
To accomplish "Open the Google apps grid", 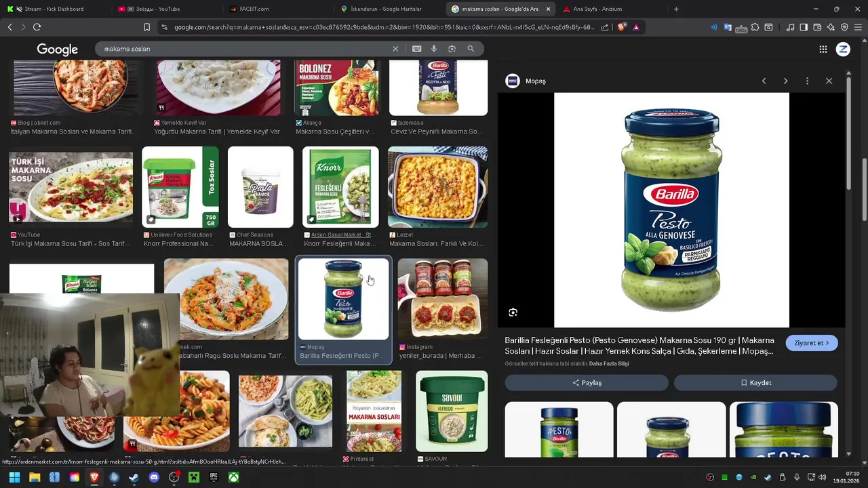I will pos(823,49).
